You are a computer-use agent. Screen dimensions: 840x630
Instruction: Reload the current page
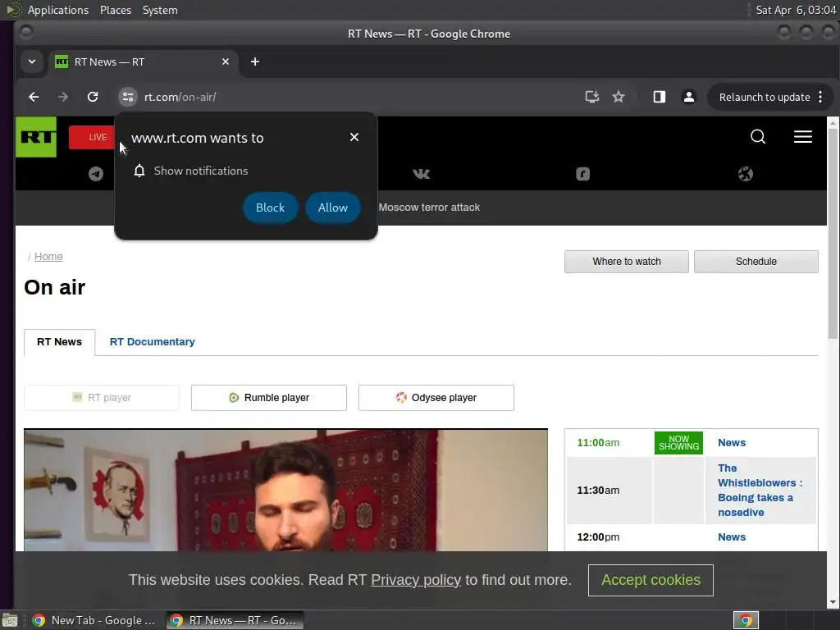pos(93,97)
